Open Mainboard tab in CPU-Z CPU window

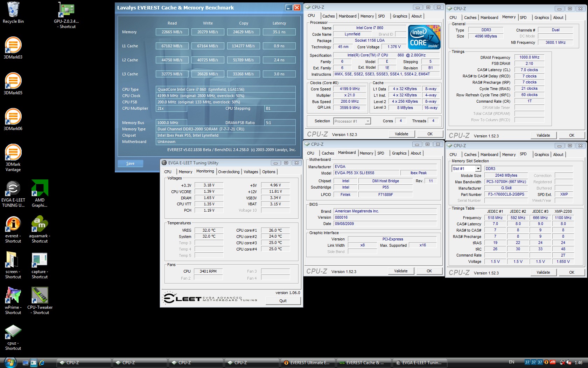click(348, 16)
